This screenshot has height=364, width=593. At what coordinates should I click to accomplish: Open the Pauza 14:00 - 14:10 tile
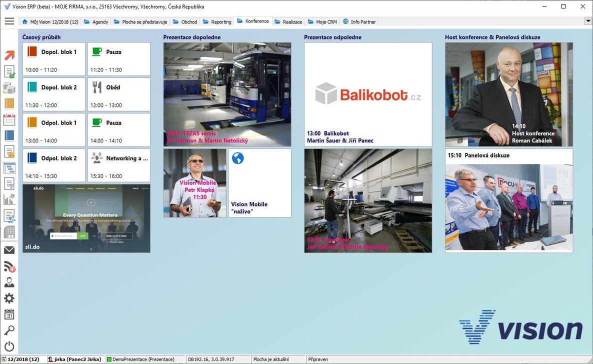pos(119,130)
